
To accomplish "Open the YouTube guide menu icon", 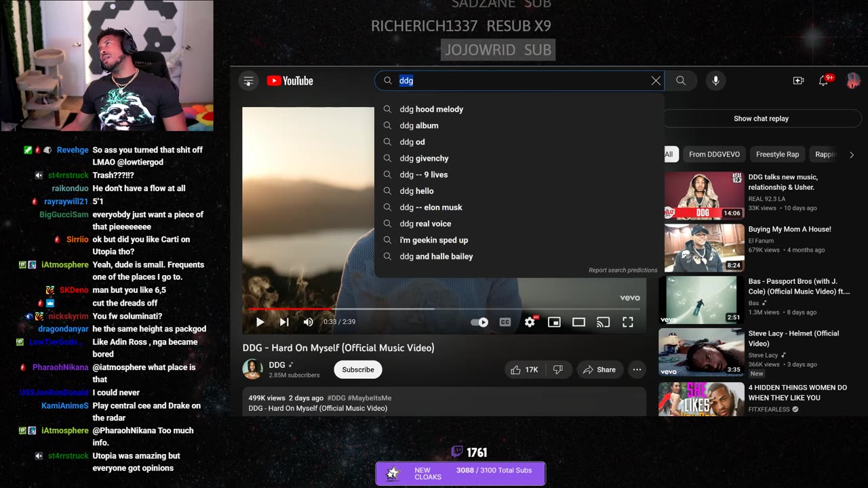I will (248, 81).
